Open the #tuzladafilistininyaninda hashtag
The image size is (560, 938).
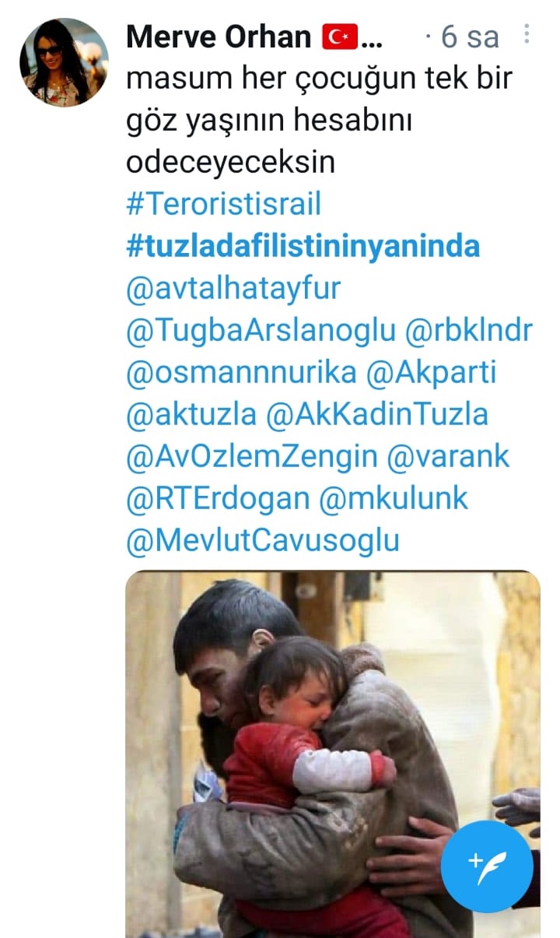click(x=303, y=247)
